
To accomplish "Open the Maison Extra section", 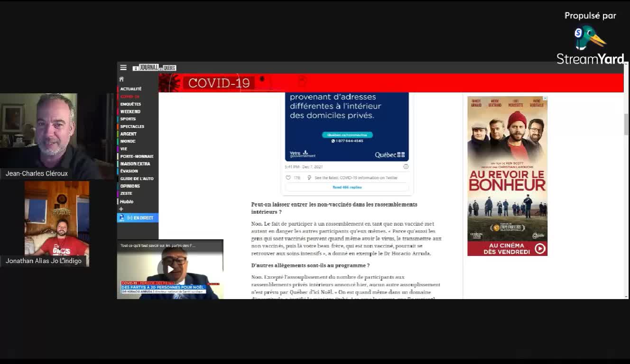I will tap(135, 164).
